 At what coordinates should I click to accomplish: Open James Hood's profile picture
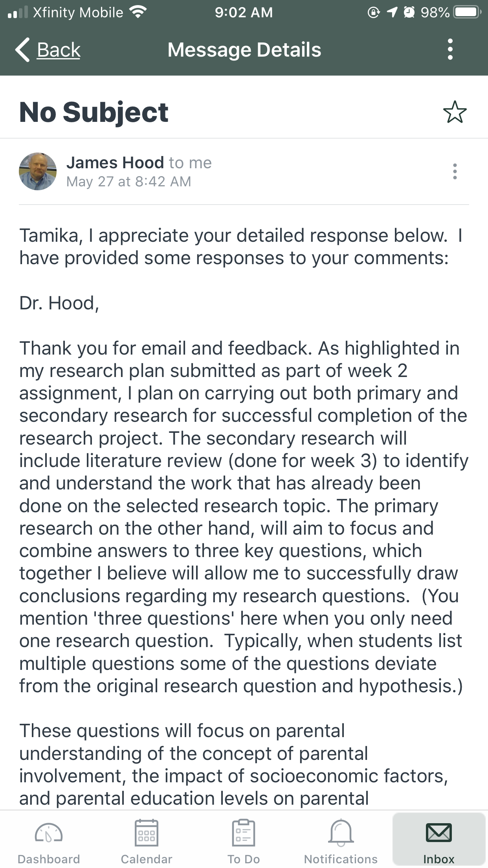(38, 171)
